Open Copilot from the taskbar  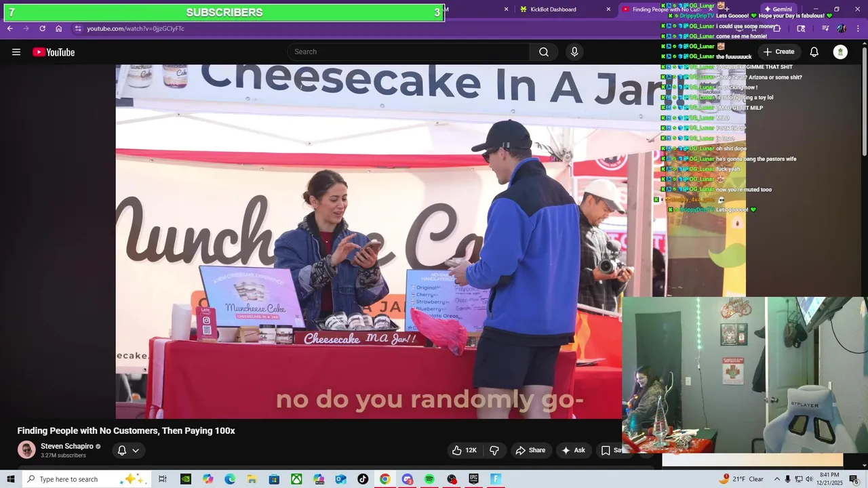click(x=208, y=479)
